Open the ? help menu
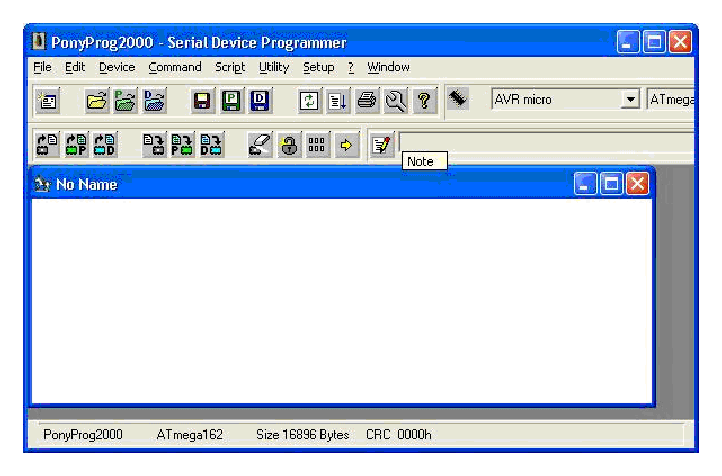Screen dimensions: 722x476 351,67
